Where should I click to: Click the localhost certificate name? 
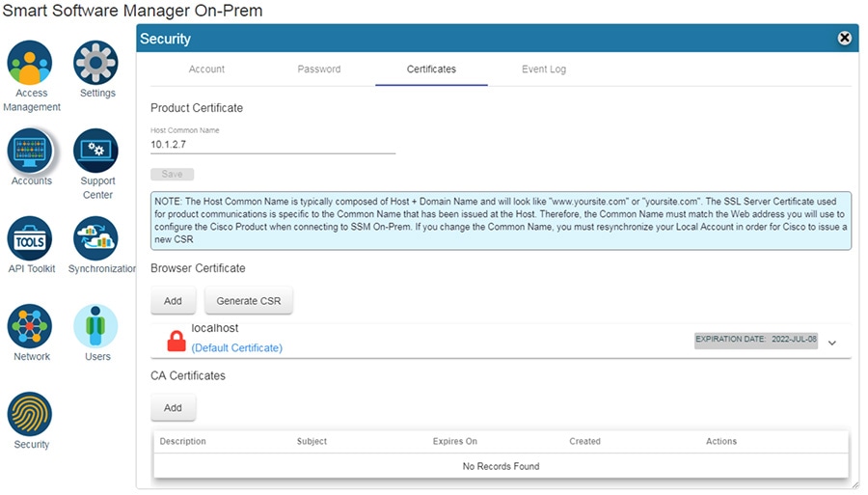click(215, 328)
